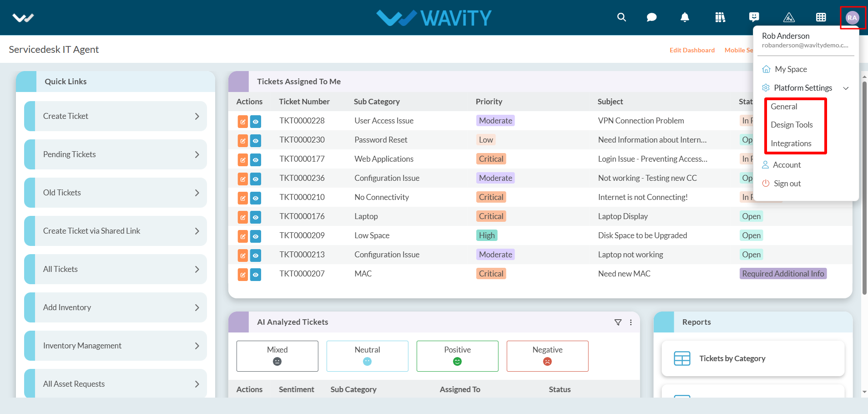Image resolution: width=868 pixels, height=414 pixels.
Task: Filter by Positive sentiment card
Action: point(457,356)
